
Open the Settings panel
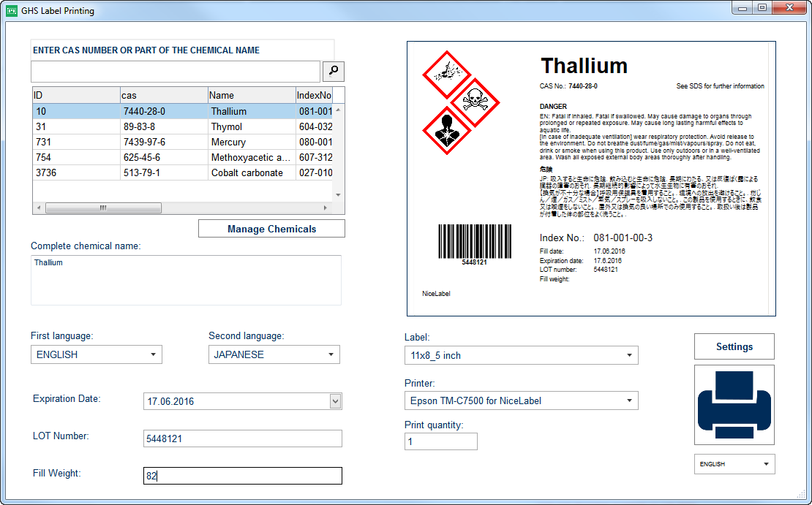coord(734,346)
